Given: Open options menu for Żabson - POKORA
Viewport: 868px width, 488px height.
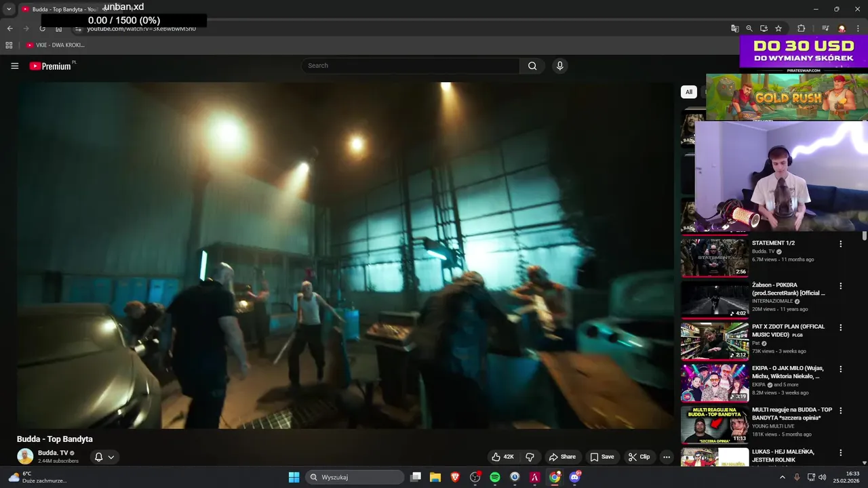Looking at the screenshot, I should tap(841, 286).
